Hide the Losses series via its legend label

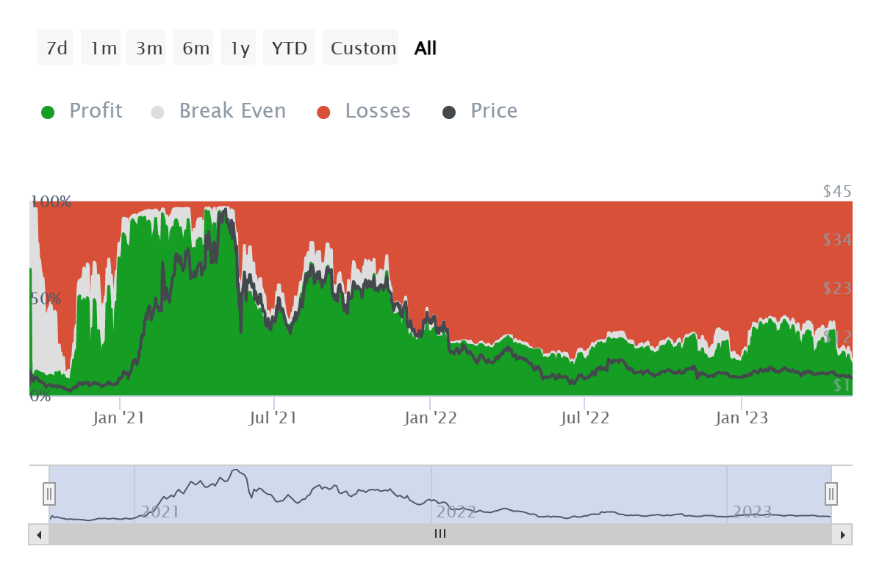378,110
